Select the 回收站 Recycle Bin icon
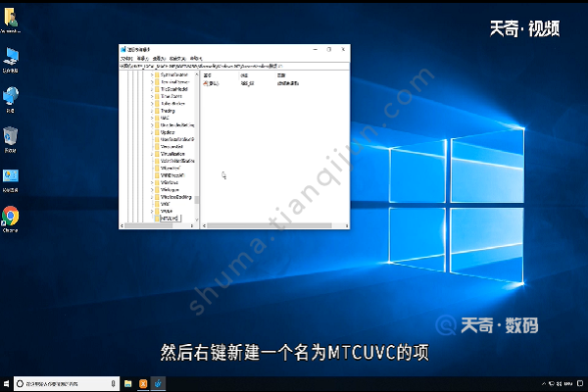Screen dimensions: 588x392 pos(11,139)
